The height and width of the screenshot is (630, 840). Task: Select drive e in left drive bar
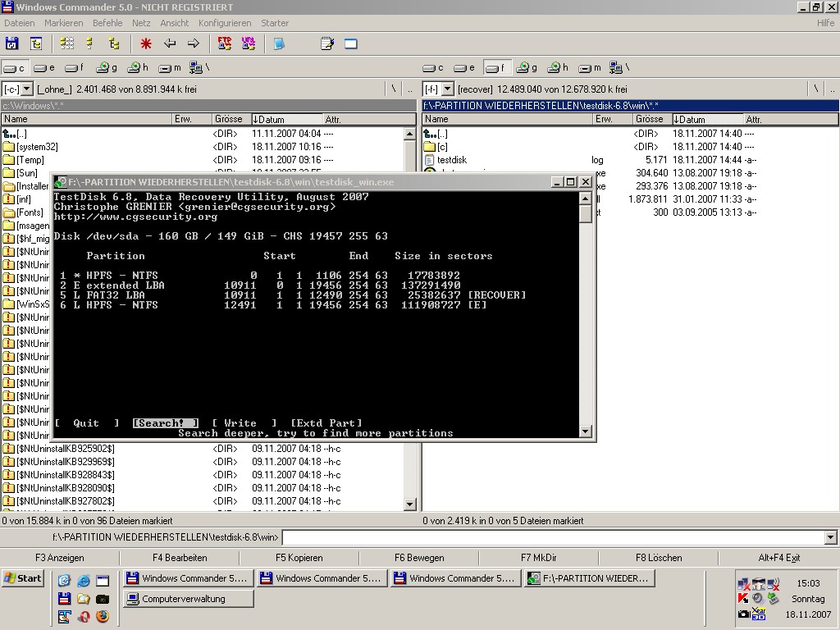coord(44,67)
